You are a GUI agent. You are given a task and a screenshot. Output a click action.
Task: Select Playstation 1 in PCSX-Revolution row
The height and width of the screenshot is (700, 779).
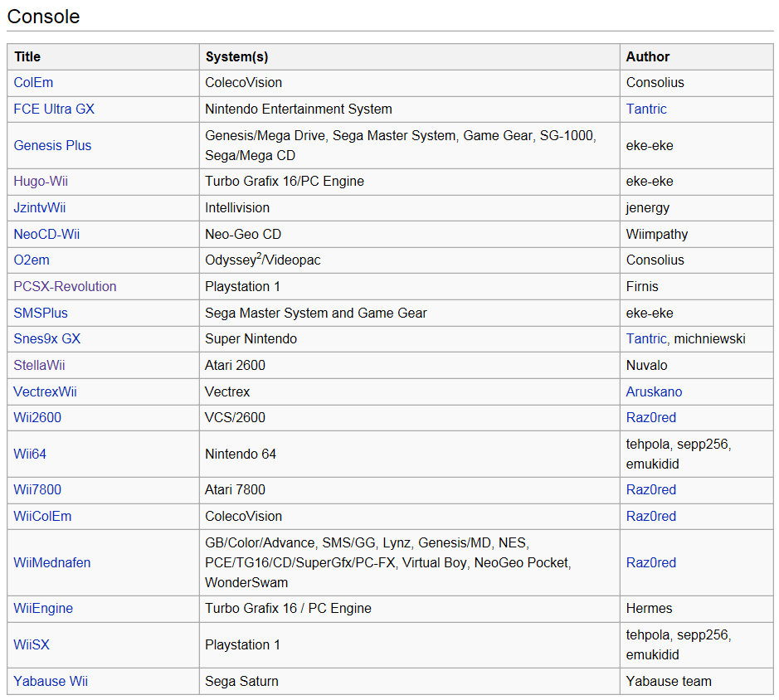pyautogui.click(x=409, y=286)
